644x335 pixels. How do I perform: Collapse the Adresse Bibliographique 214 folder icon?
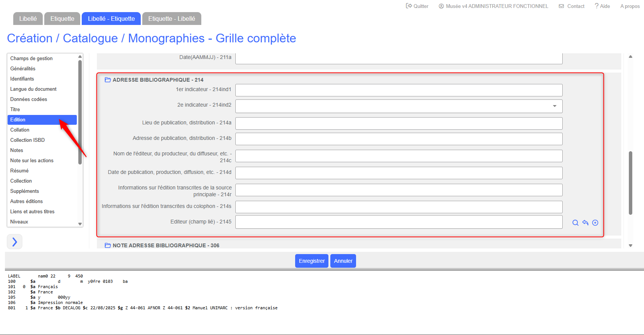[107, 80]
